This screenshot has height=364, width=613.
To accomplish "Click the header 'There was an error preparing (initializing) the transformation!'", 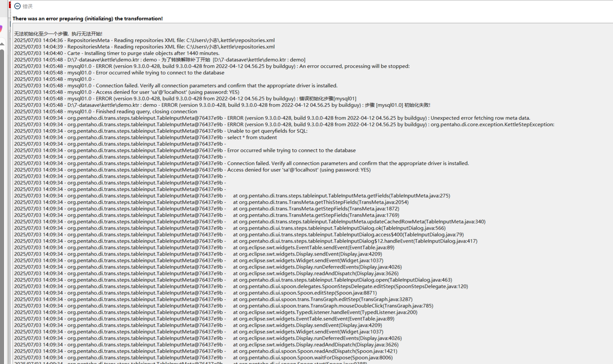I will [x=88, y=19].
